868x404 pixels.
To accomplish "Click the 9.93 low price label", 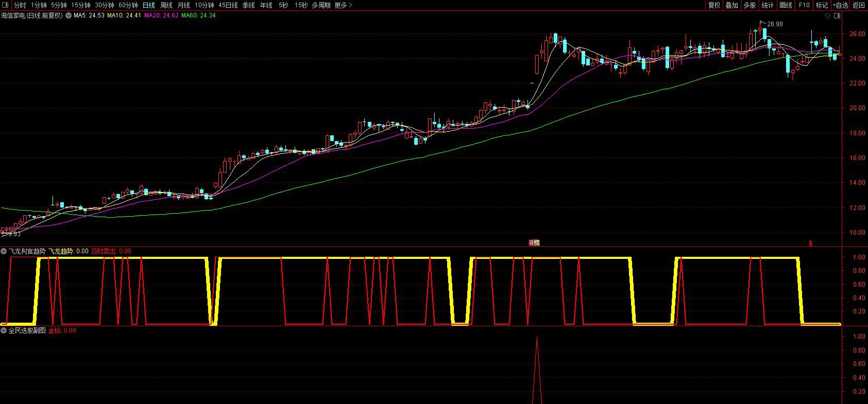I will pyautogui.click(x=14, y=234).
